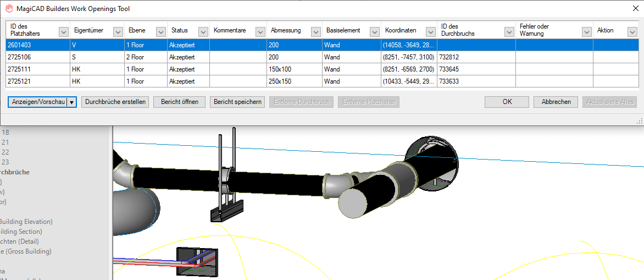Open the Ebene column filter dropdown

160,32
